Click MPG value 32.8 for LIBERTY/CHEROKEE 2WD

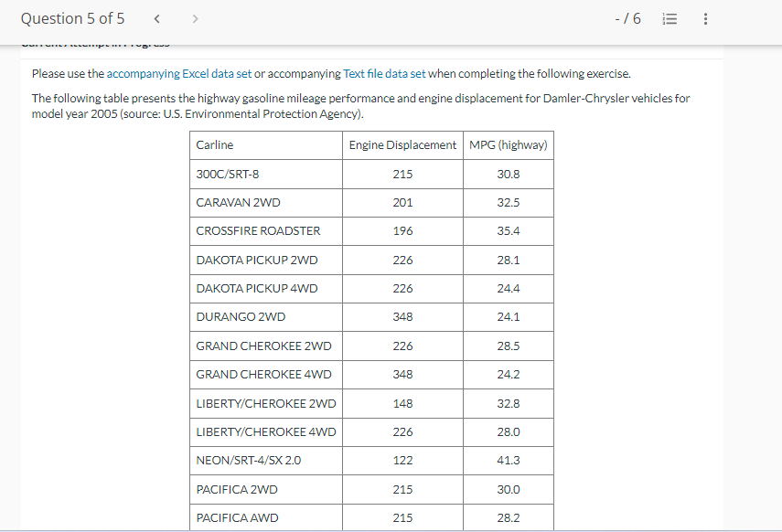tap(509, 403)
